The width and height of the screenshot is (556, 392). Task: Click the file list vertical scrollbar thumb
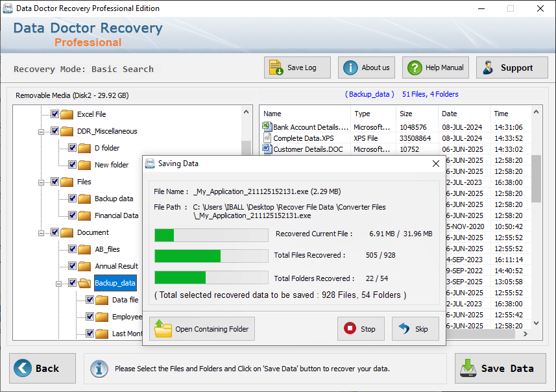536,178
